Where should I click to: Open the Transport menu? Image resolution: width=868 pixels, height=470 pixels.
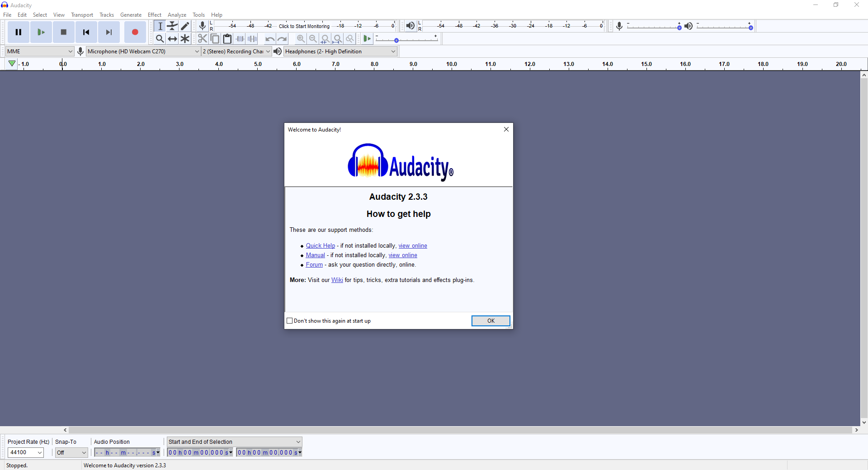point(82,15)
